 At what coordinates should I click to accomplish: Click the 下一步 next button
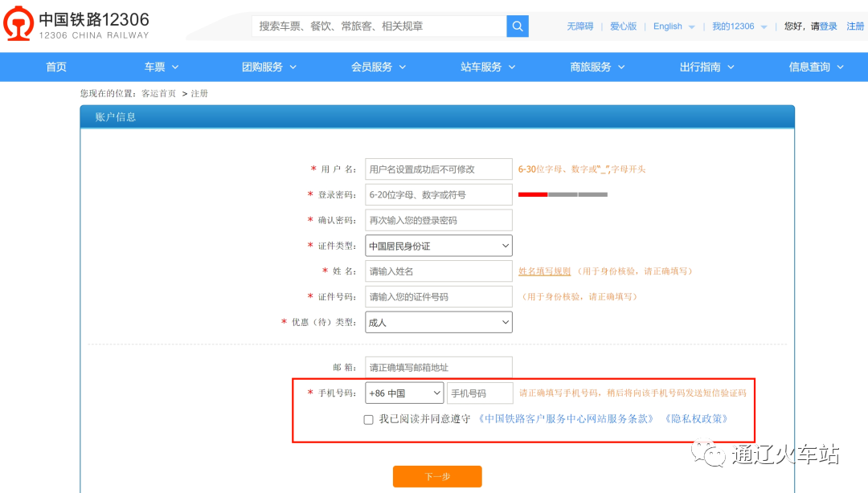[437, 475]
